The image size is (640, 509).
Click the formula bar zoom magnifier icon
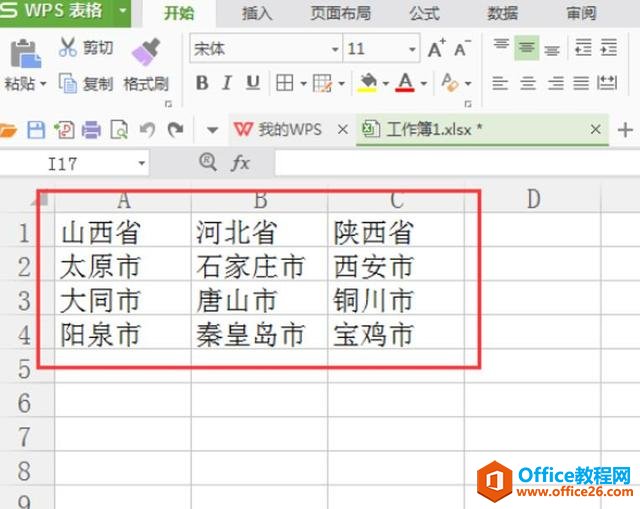(208, 162)
